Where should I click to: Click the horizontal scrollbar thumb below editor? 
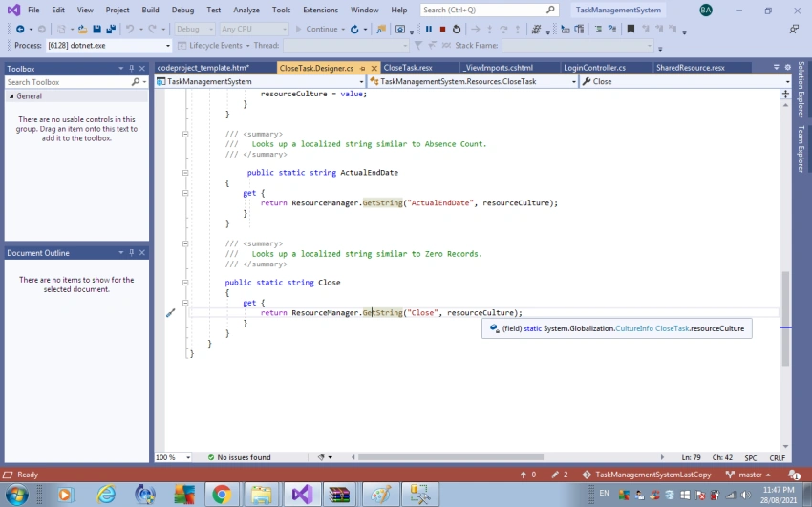point(451,457)
